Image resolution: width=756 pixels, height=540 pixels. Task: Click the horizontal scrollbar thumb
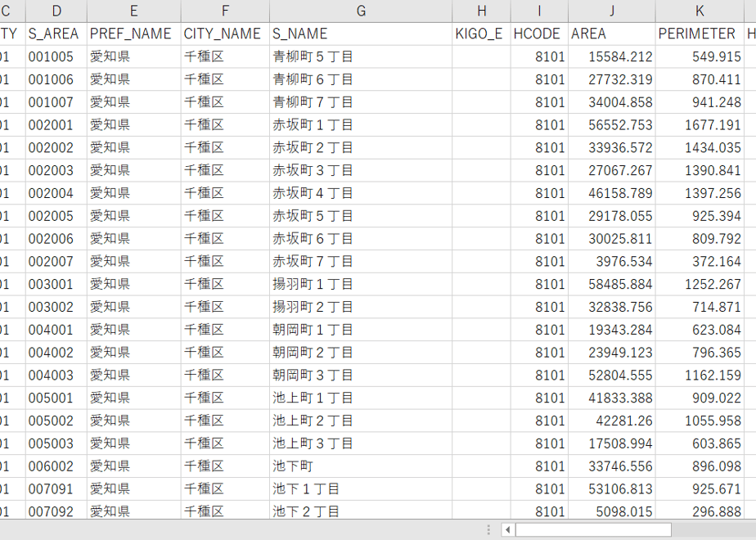[593, 530]
